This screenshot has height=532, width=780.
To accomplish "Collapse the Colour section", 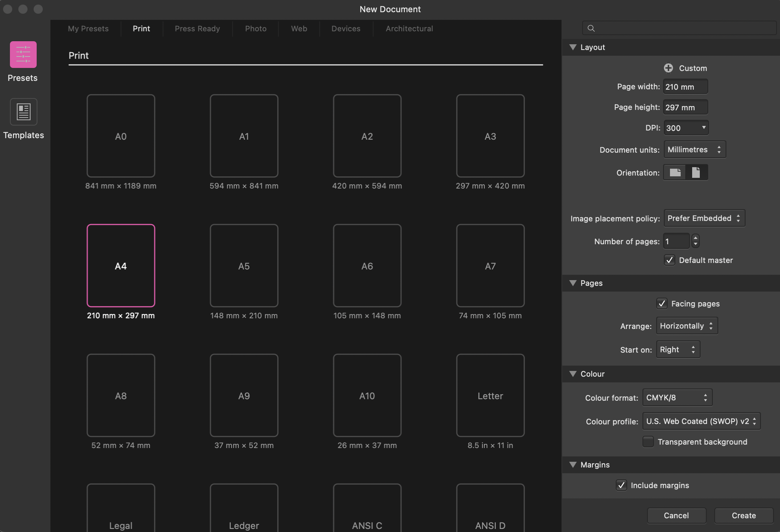I will pyautogui.click(x=573, y=374).
